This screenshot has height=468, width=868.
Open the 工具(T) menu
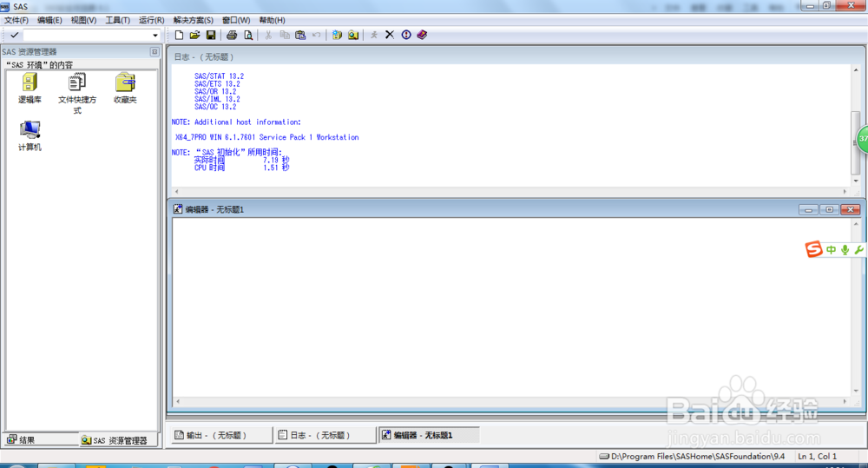coord(117,20)
